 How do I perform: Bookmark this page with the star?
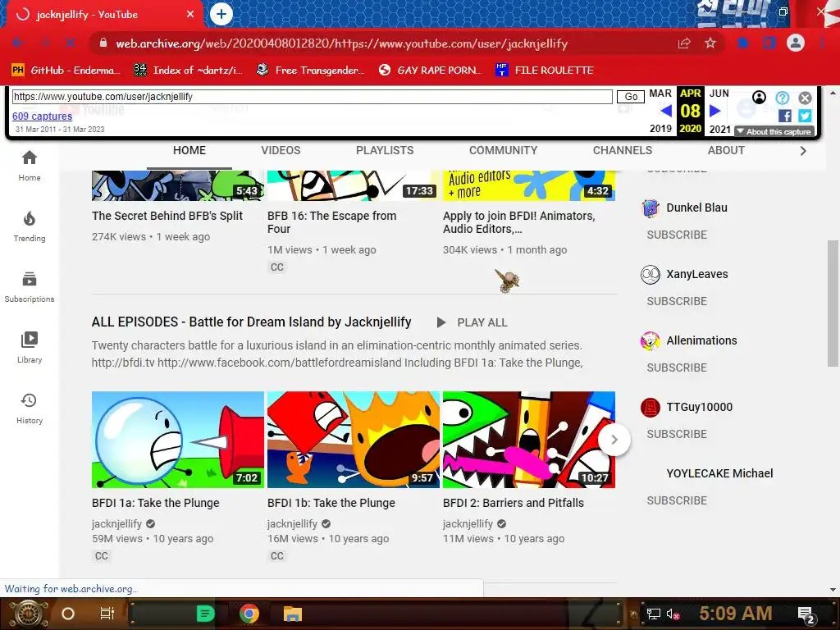[x=710, y=43]
